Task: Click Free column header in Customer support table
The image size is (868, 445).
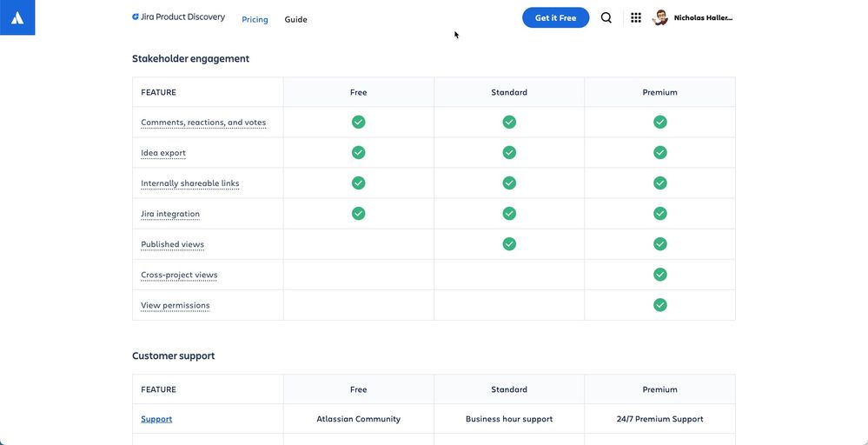Action: (x=358, y=389)
